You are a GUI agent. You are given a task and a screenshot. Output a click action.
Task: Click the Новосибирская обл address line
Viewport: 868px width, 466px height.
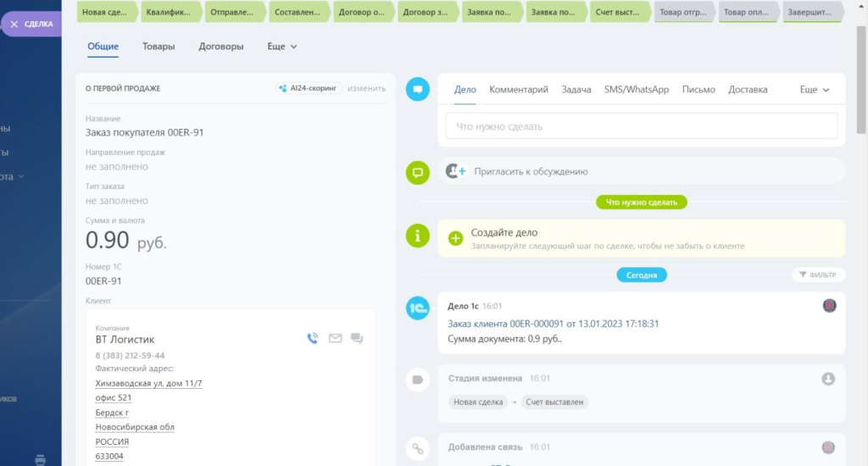pyautogui.click(x=135, y=427)
